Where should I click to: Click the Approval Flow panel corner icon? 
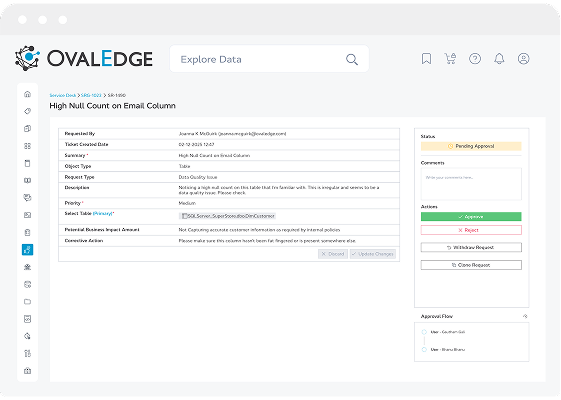525,316
